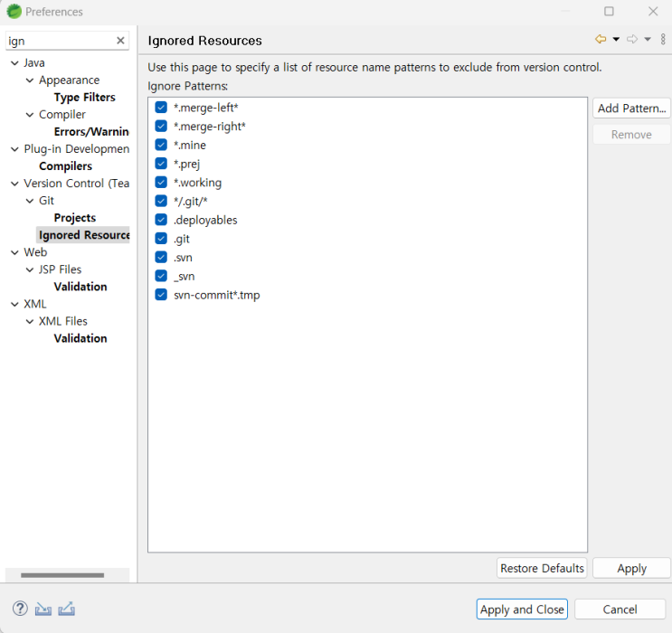Collapse the Java tree node
This screenshot has width=672, height=633.
[x=14, y=63]
